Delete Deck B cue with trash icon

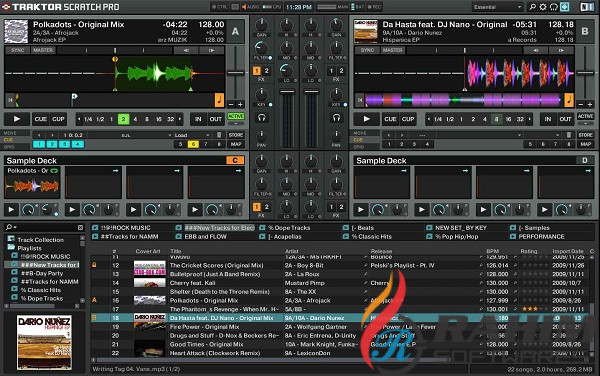coord(569,135)
